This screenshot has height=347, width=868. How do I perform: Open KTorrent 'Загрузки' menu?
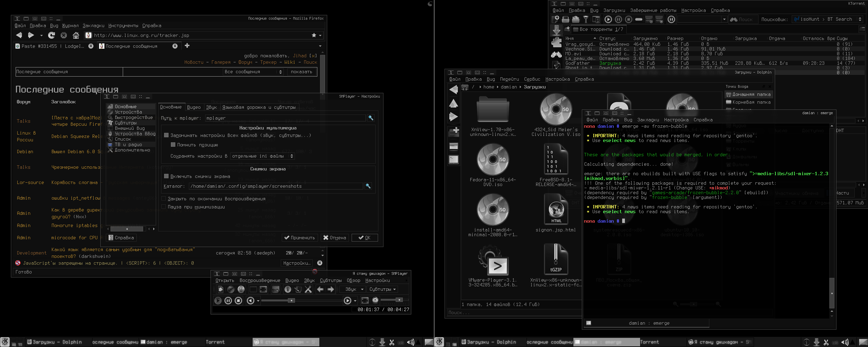point(614,11)
